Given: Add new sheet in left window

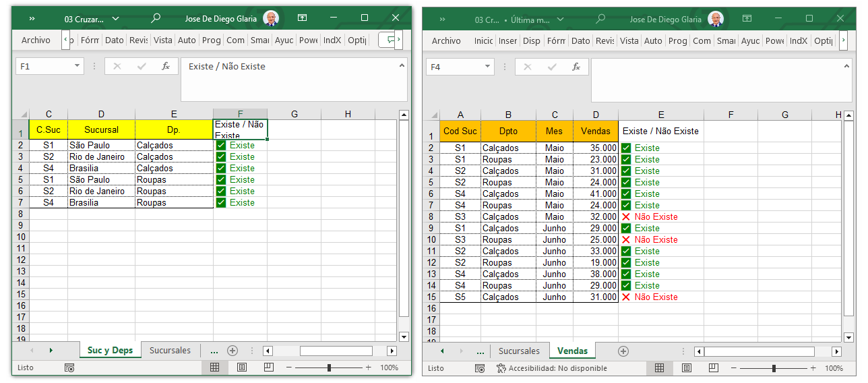Looking at the screenshot, I should click(x=232, y=351).
